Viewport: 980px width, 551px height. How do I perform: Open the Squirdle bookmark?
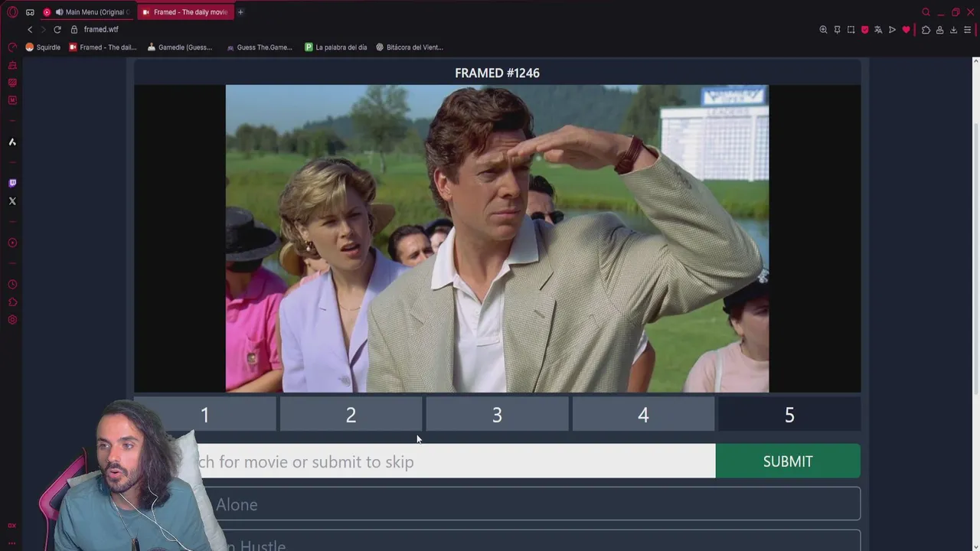(43, 47)
